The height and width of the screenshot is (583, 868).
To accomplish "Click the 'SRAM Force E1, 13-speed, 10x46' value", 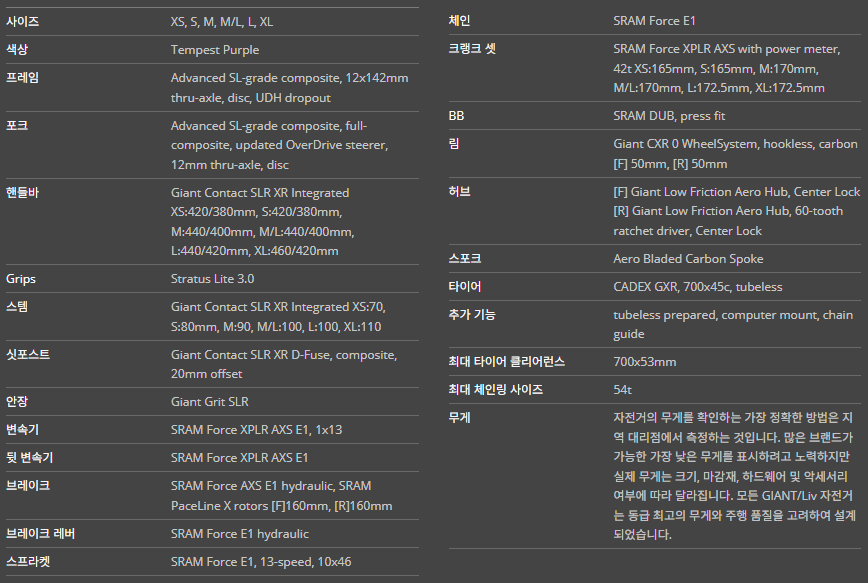I will [x=261, y=561].
